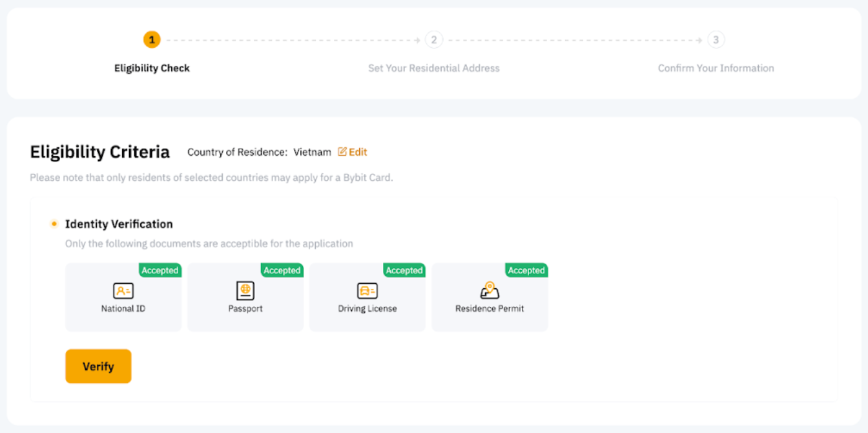
Task: Click the Driving License icon
Action: pos(367,291)
